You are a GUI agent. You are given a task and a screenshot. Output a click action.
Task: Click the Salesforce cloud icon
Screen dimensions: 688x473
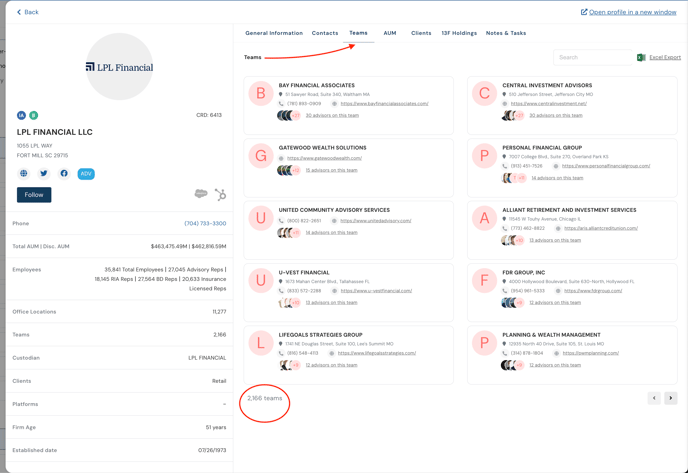click(x=201, y=194)
